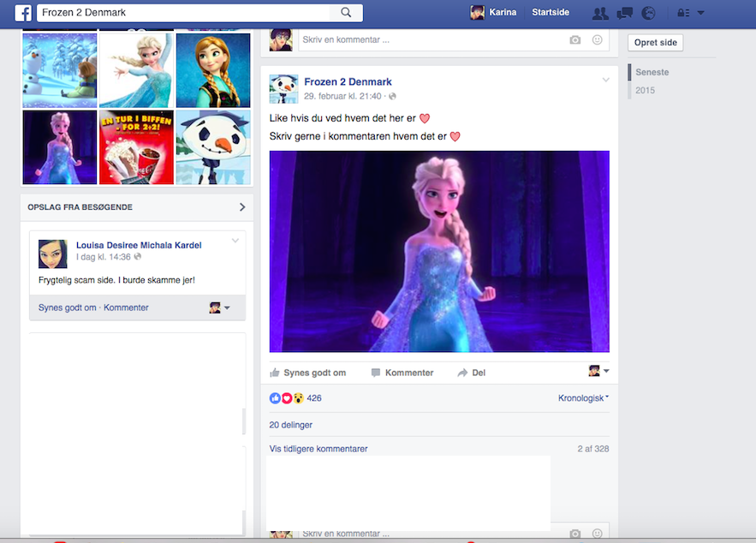Open account menu arrow in top bar
Image resolution: width=756 pixels, height=543 pixels.
pyautogui.click(x=701, y=13)
